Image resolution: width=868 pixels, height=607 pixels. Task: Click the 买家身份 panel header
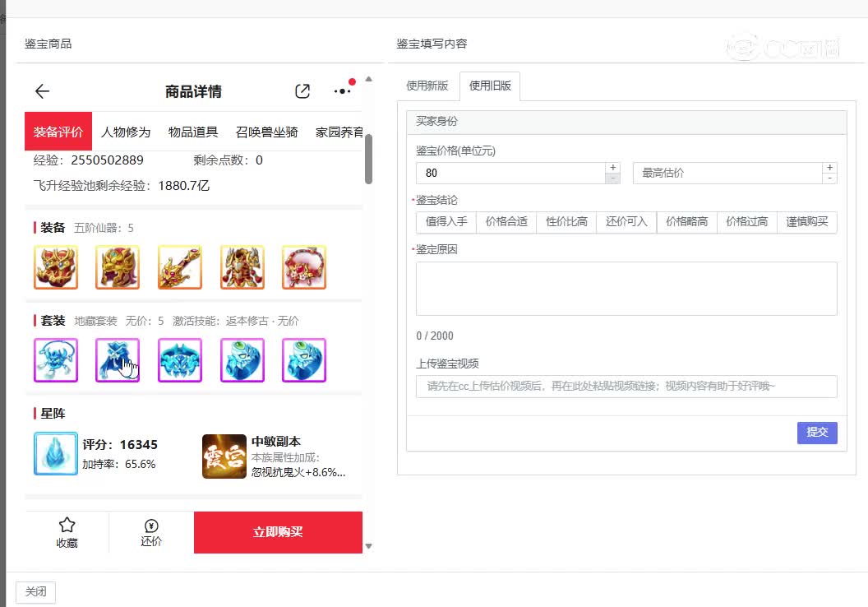pyautogui.click(x=626, y=122)
